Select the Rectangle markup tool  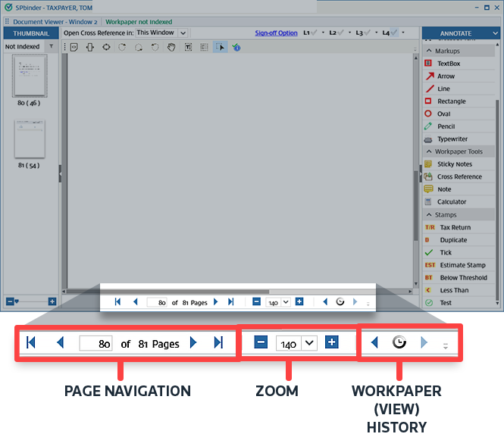point(459,101)
